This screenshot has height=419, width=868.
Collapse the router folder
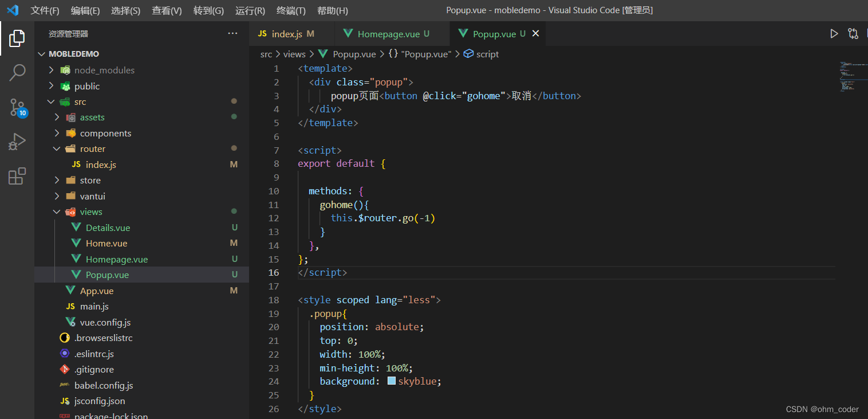click(x=57, y=148)
